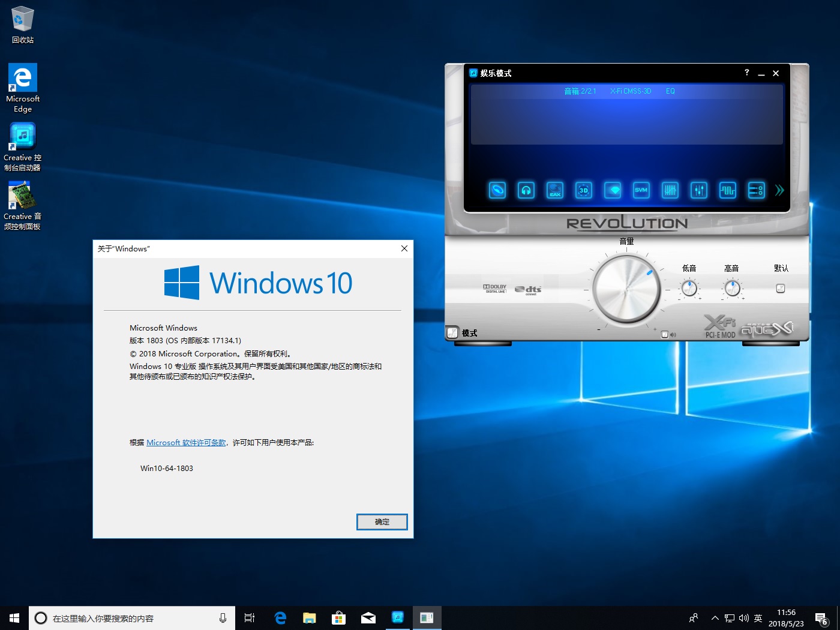Open the People icon in system tray
840x630 pixels.
pos(694,618)
